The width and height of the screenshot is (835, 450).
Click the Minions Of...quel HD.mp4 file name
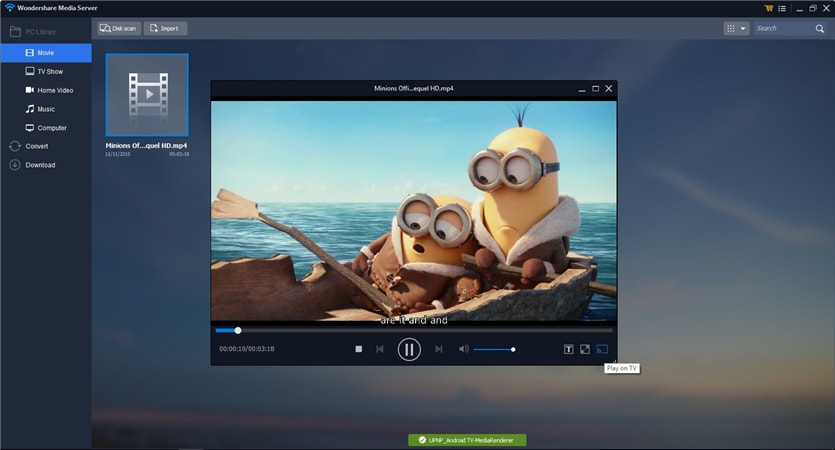coord(146,145)
